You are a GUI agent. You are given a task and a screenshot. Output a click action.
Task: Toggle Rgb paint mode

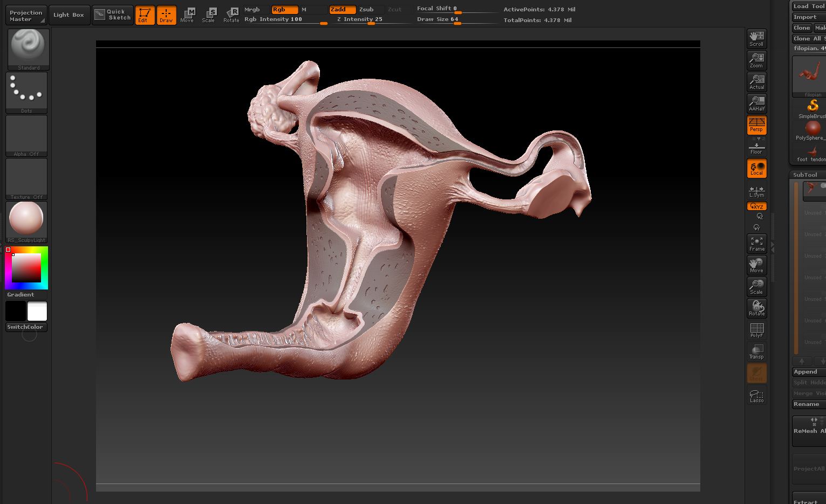coord(284,10)
